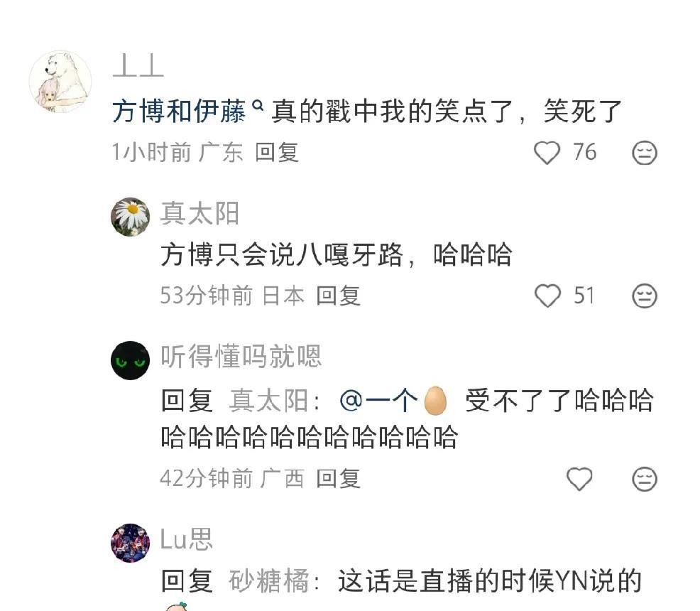Open username 真太阳 above the comment
700x611 pixels.
(199, 213)
